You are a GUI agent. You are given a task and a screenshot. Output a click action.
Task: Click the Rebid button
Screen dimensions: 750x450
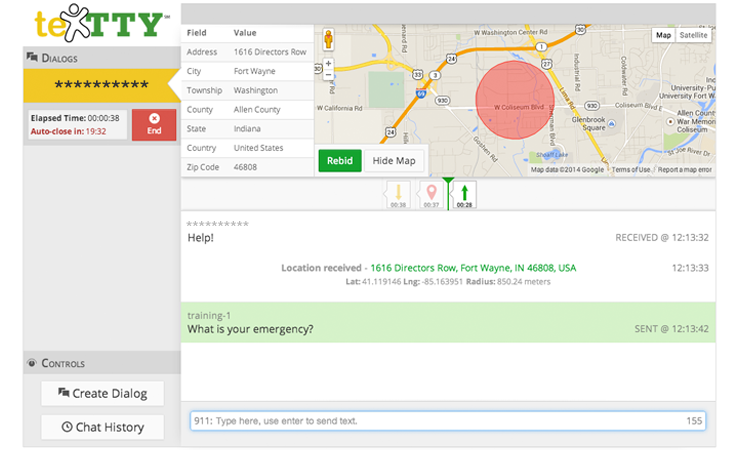pyautogui.click(x=340, y=161)
